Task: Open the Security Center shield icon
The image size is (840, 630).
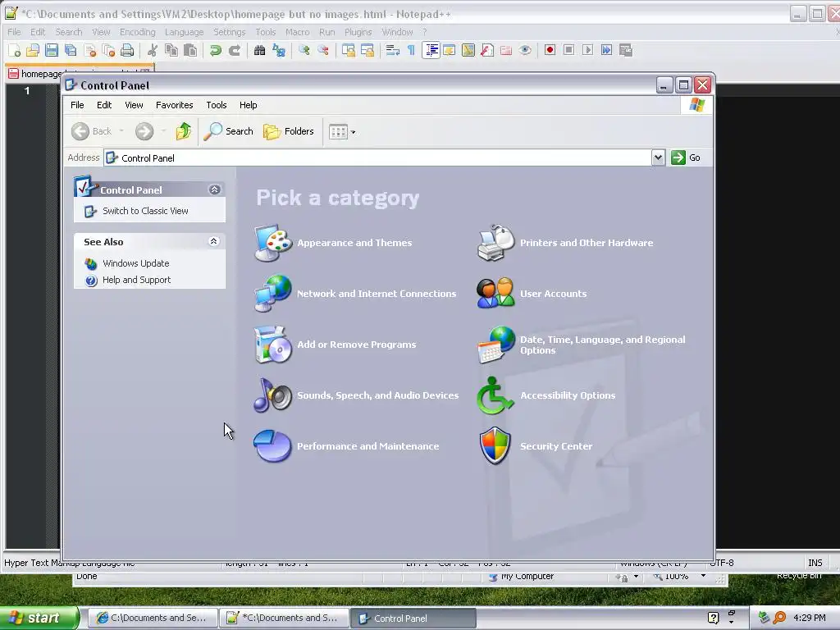Action: (495, 445)
